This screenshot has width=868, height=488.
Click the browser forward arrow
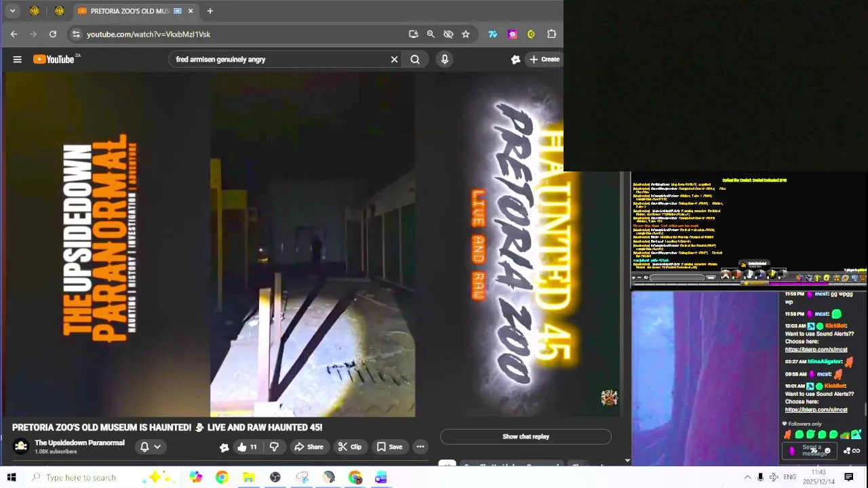33,34
